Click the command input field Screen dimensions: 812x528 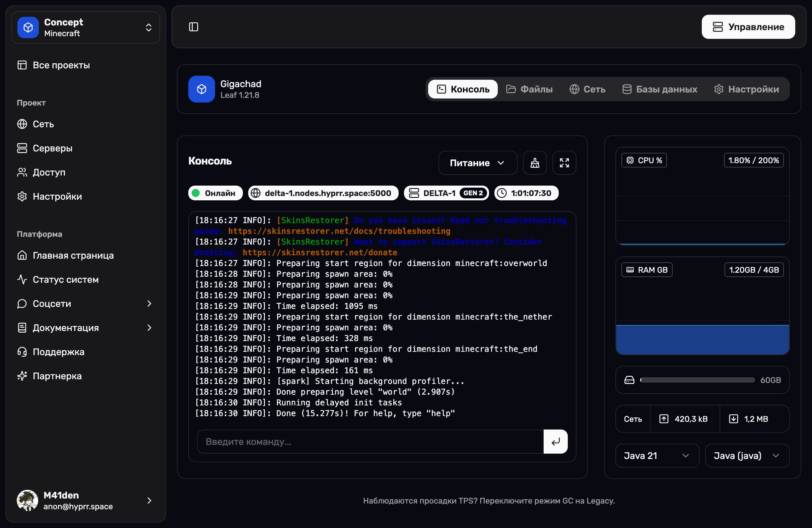point(370,441)
